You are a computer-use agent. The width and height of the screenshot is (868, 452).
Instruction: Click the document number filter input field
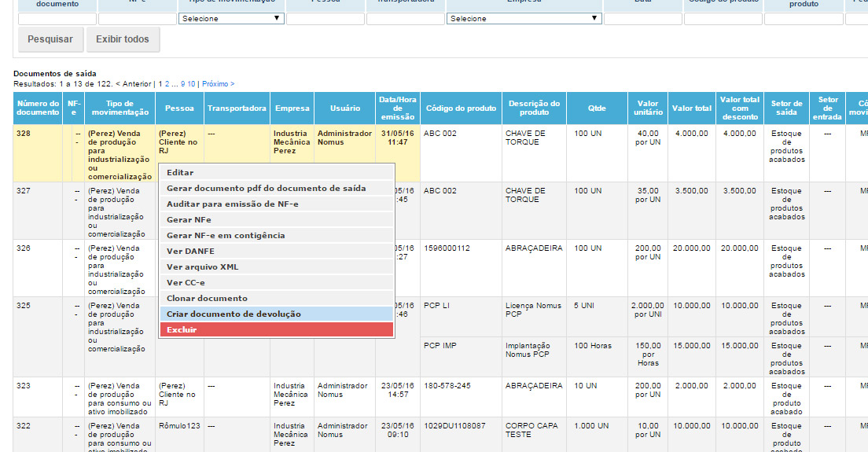coord(57,18)
